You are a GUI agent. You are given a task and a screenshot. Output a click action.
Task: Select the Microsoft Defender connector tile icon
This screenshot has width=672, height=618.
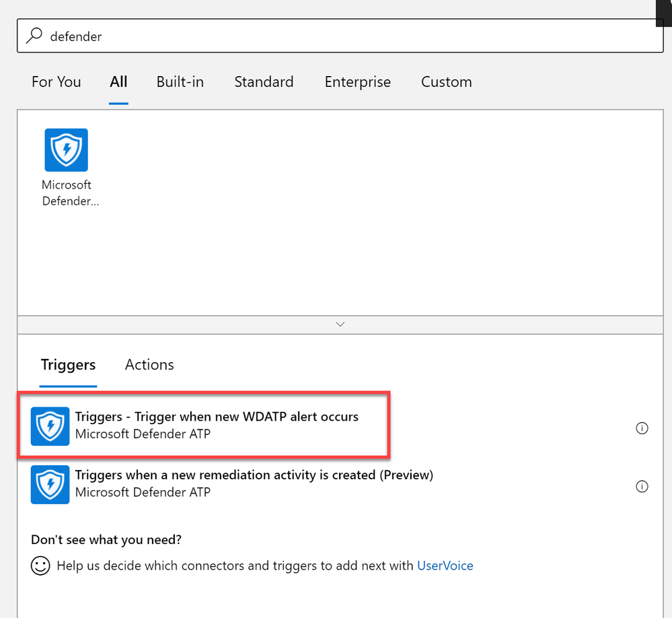tap(67, 150)
